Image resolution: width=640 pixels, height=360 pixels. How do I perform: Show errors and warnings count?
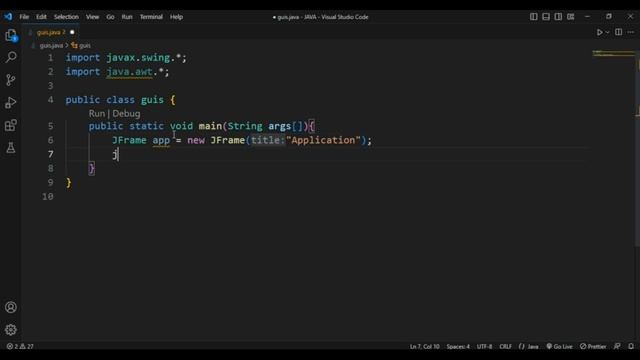pyautogui.click(x=20, y=347)
